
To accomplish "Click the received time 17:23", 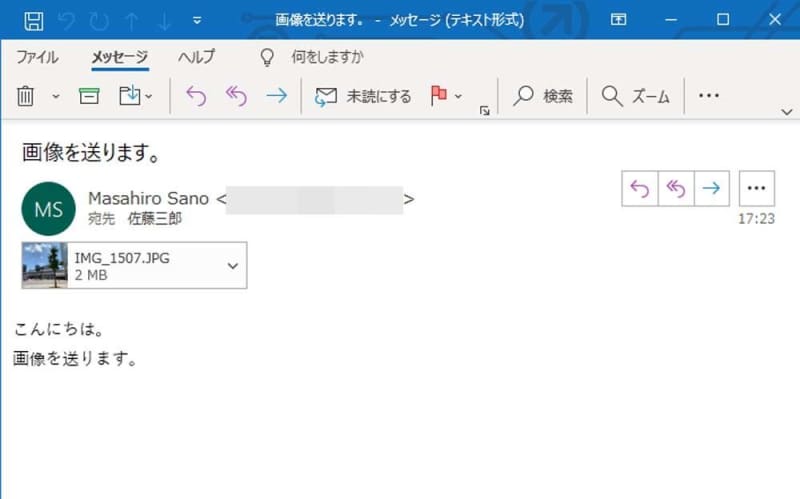I will (x=756, y=219).
